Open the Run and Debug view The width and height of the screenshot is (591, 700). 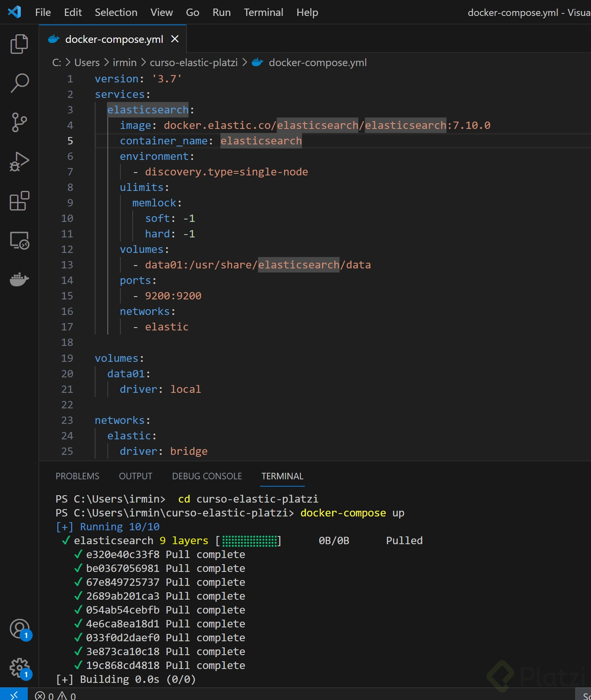(x=19, y=162)
